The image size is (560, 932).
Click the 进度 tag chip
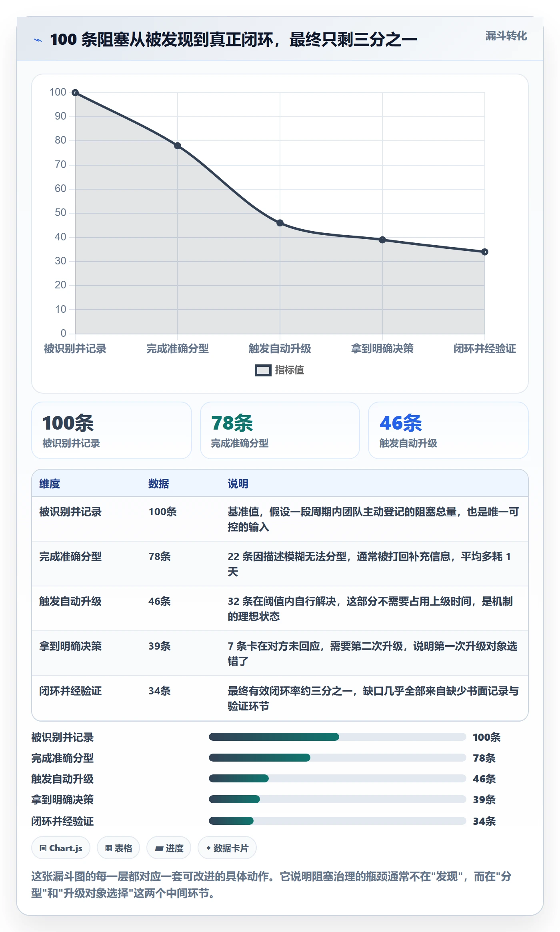click(169, 848)
